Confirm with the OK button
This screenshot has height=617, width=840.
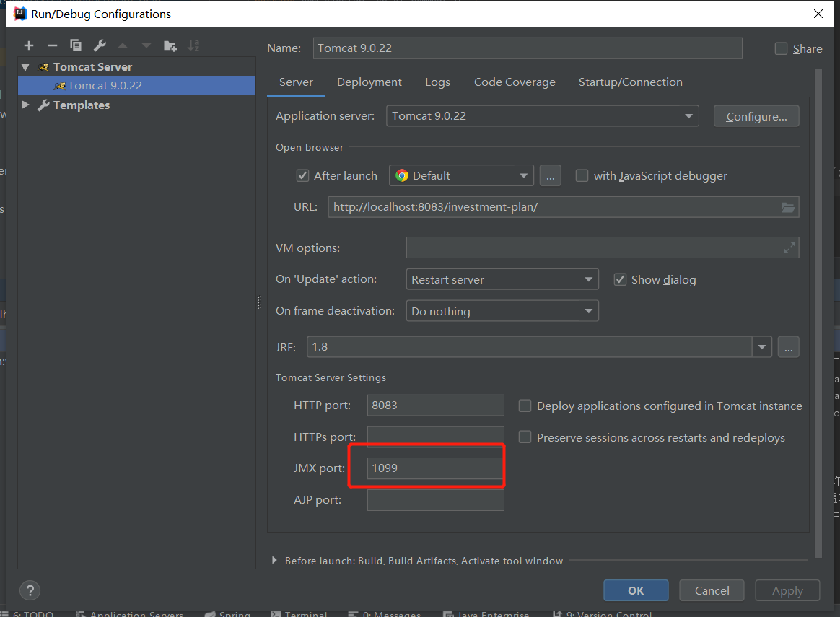point(636,590)
